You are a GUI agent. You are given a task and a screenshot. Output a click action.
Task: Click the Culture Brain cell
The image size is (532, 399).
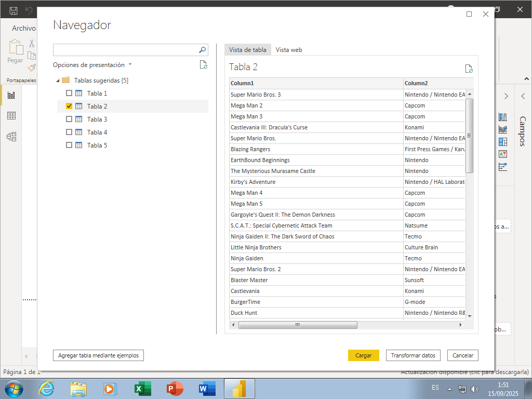tap(434, 247)
